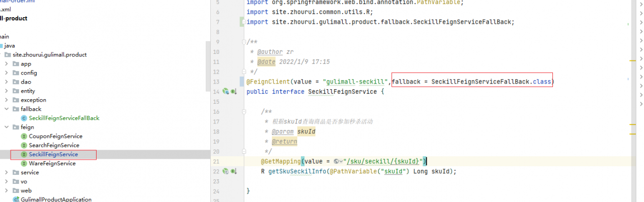The height and width of the screenshot is (202, 644).
Task: Click the Spring Boot class icon beside GulimallProductApplication
Action: [16, 199]
